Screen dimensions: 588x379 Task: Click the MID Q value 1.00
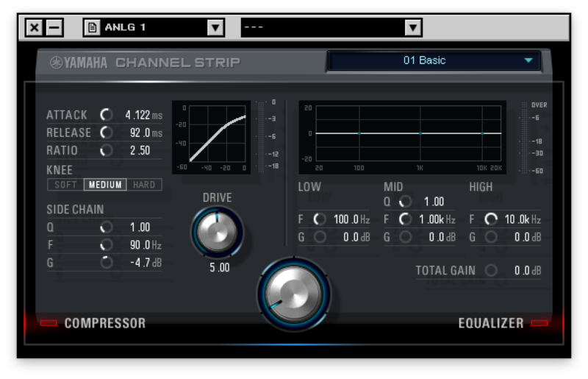pyautogui.click(x=434, y=202)
